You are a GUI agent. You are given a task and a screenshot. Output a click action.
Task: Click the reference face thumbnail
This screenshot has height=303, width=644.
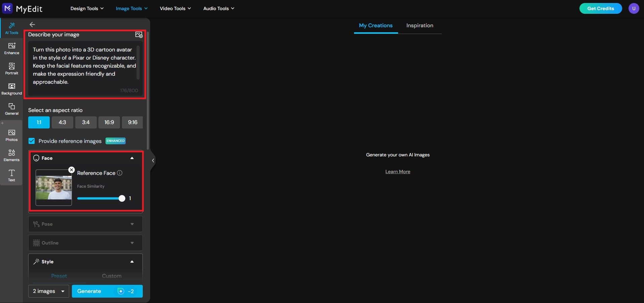pos(54,188)
